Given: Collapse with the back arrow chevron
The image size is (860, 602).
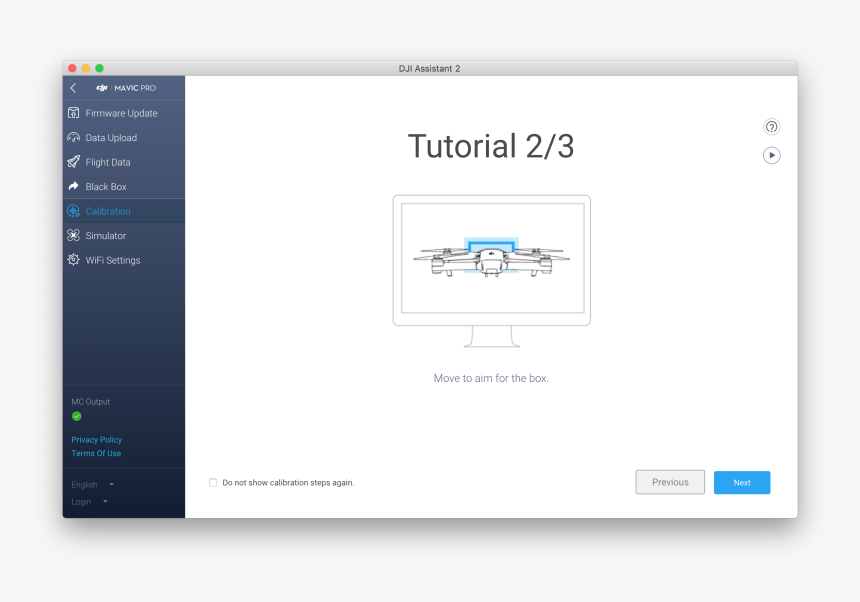Looking at the screenshot, I should tap(72, 88).
